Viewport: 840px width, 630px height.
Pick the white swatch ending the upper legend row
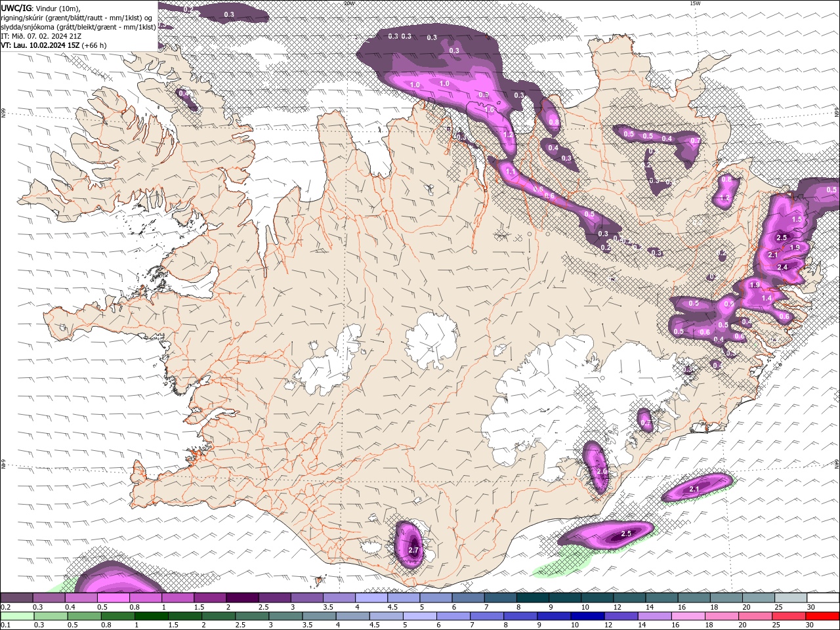[822, 598]
